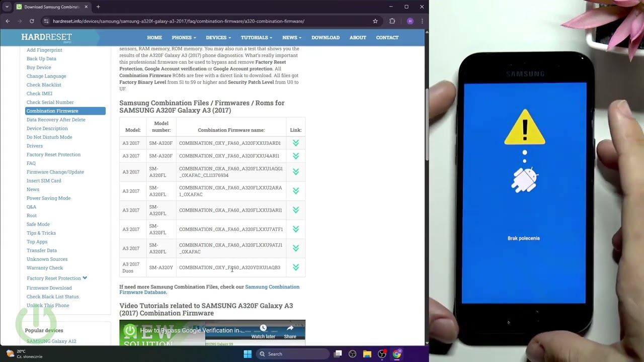Expand the TUTORIALS menu
644x362 pixels.
[x=257, y=37]
